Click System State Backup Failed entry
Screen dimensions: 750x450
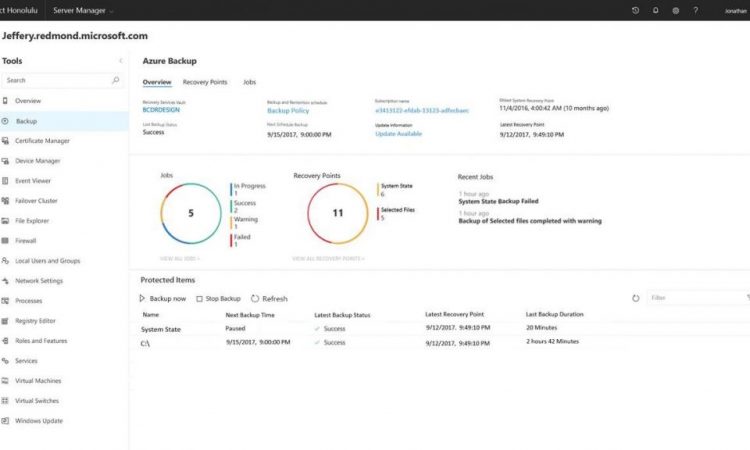tap(498, 201)
